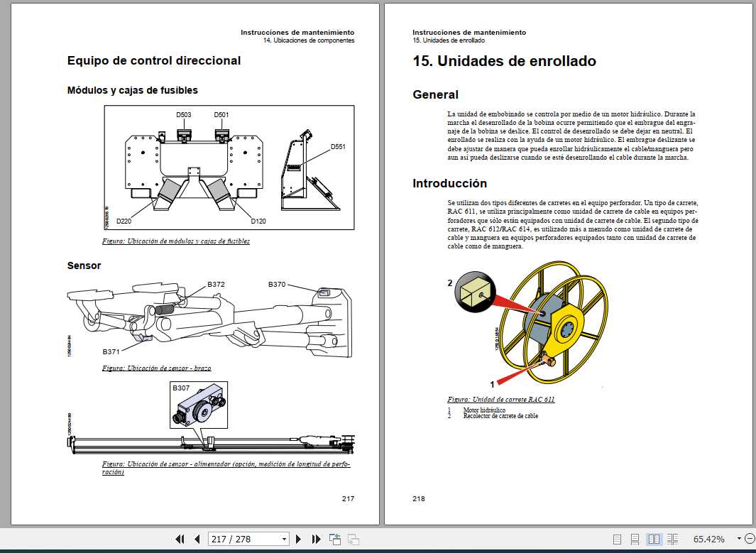Open the zoom level dropdown arrow
Image resolution: width=756 pixels, height=553 pixels.
click(738, 539)
